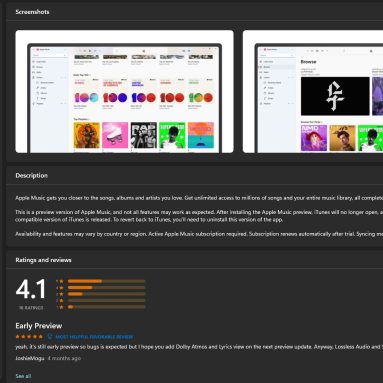This screenshot has height=383, width=383.
Task: Click the paragraph starting 'This is a preview version'
Action: click(199, 216)
